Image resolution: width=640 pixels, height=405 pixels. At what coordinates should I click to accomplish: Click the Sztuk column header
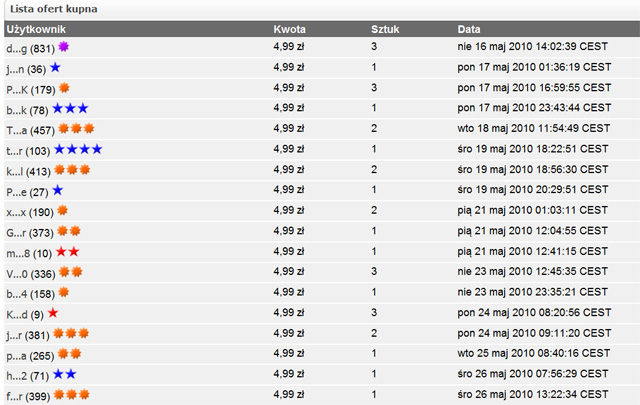(x=385, y=28)
